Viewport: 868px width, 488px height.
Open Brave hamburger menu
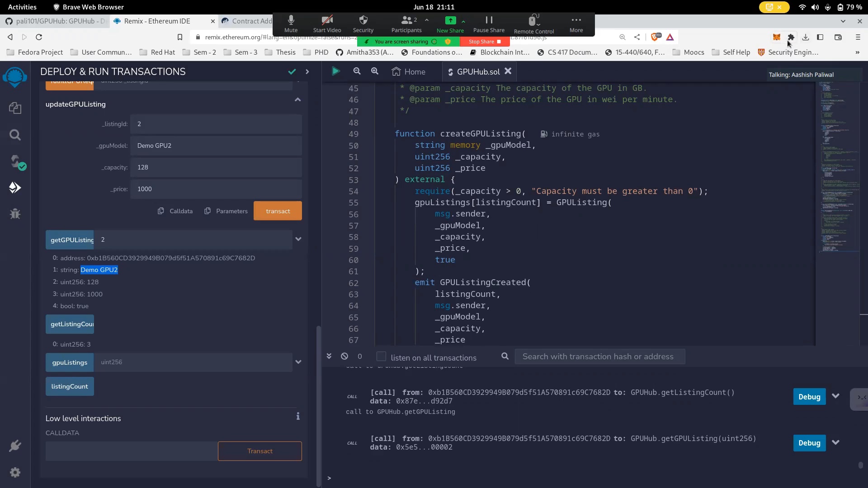pyautogui.click(x=858, y=37)
